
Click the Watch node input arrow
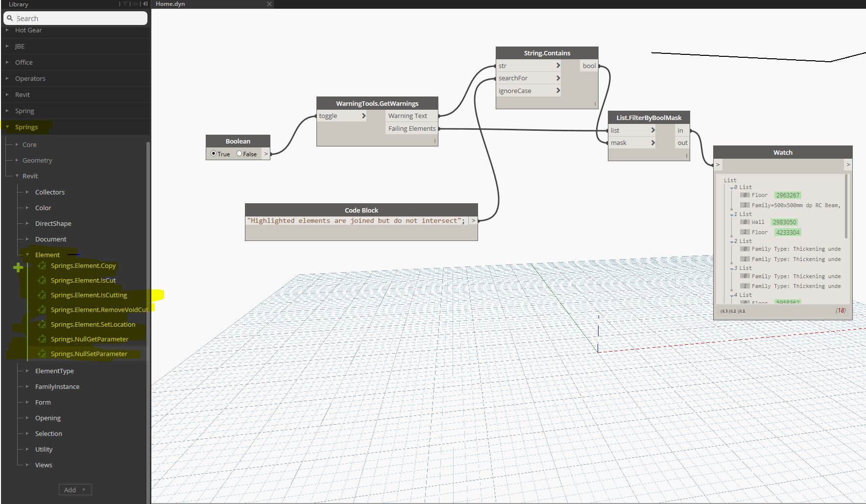click(718, 165)
